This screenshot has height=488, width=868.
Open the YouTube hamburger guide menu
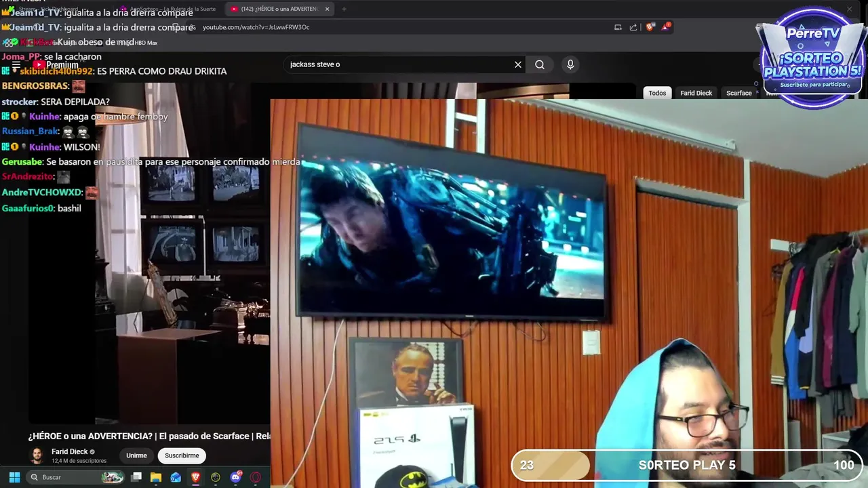click(x=16, y=65)
